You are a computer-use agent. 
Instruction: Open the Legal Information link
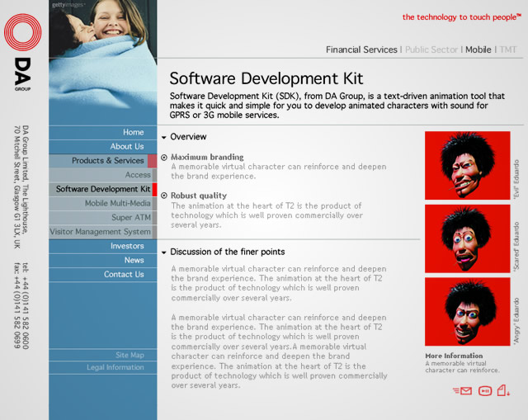pyautogui.click(x=102, y=367)
